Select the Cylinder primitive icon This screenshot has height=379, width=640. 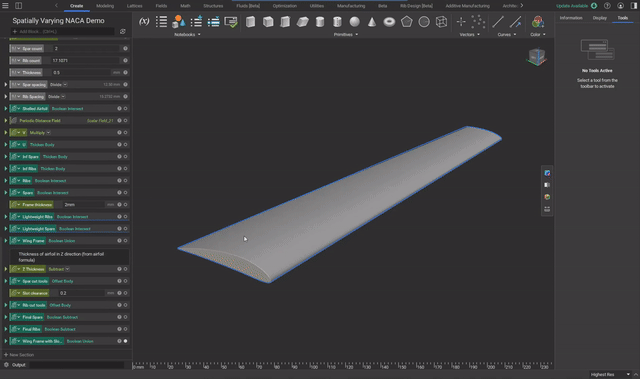pos(320,22)
